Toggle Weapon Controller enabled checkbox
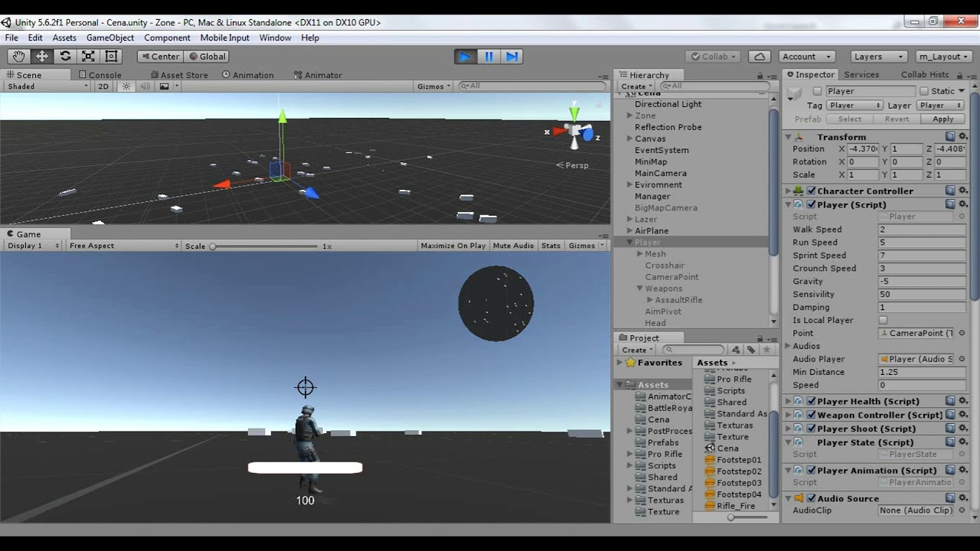Screen dimensions: 980x551 (812, 415)
